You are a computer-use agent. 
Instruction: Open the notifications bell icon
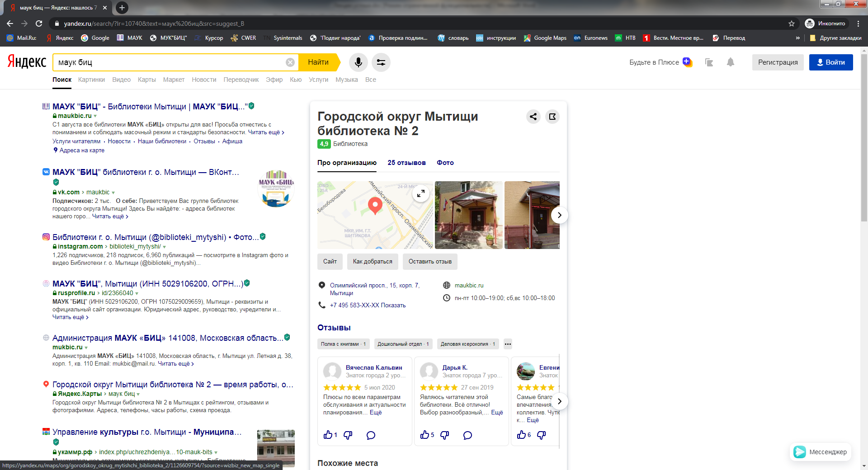pyautogui.click(x=731, y=62)
